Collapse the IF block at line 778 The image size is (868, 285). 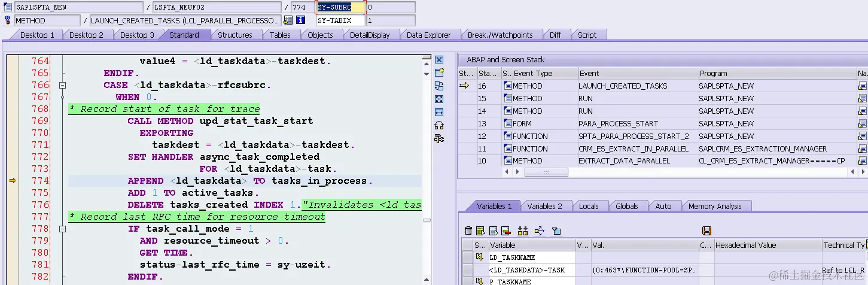tap(62, 229)
